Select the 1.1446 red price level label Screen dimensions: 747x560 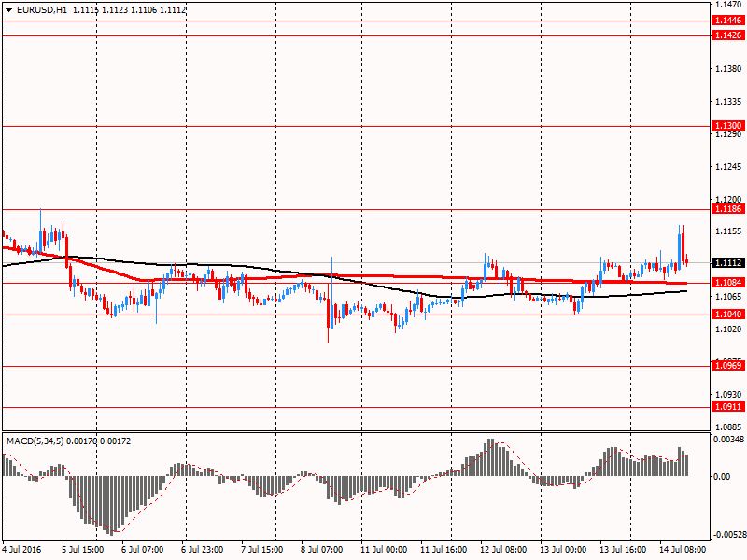[x=727, y=20]
